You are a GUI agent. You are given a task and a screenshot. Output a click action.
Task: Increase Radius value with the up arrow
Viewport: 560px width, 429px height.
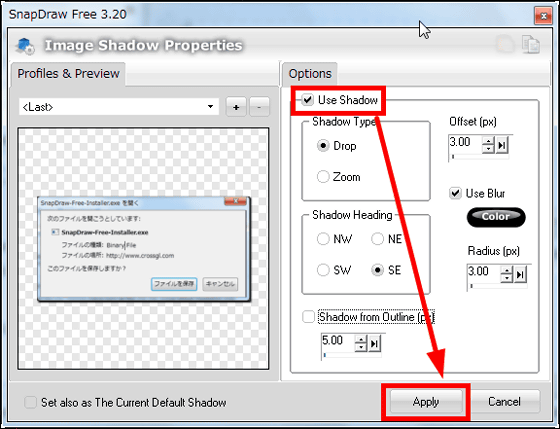[x=507, y=271]
